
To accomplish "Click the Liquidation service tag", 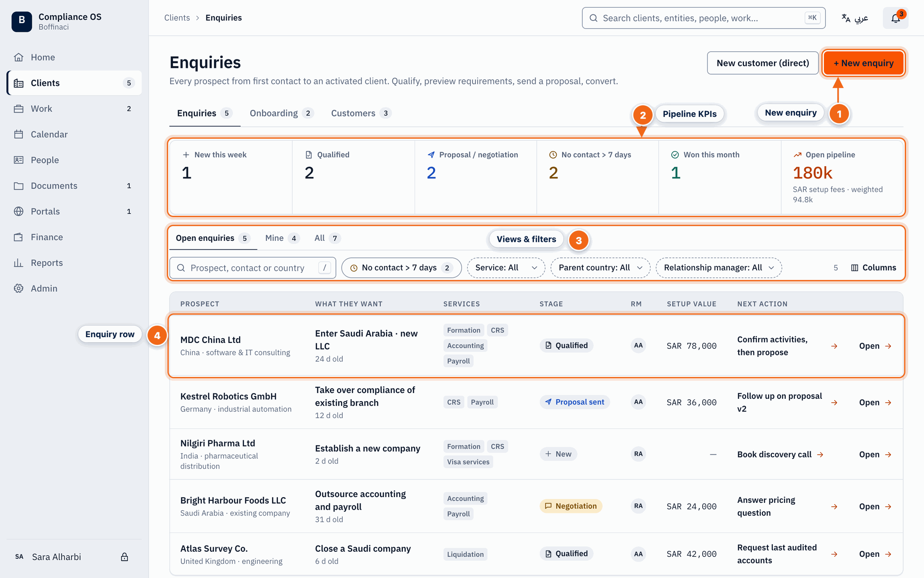I will click(x=465, y=554).
